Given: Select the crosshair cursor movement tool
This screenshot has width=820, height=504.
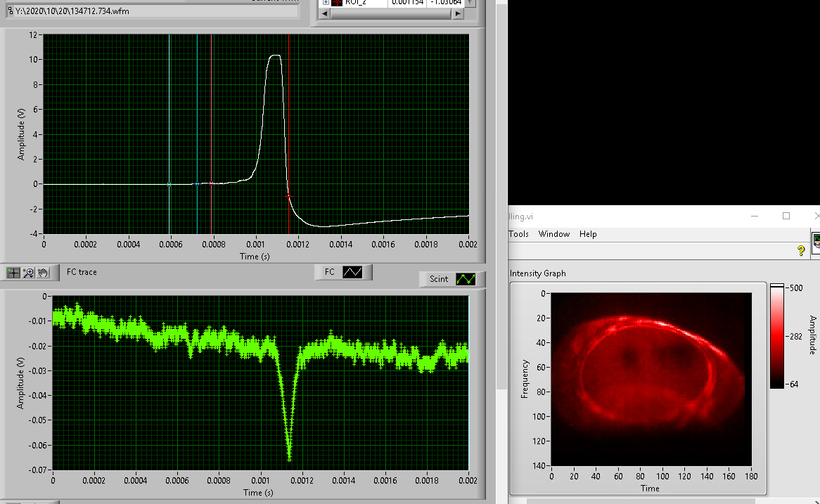Looking at the screenshot, I should tap(13, 272).
